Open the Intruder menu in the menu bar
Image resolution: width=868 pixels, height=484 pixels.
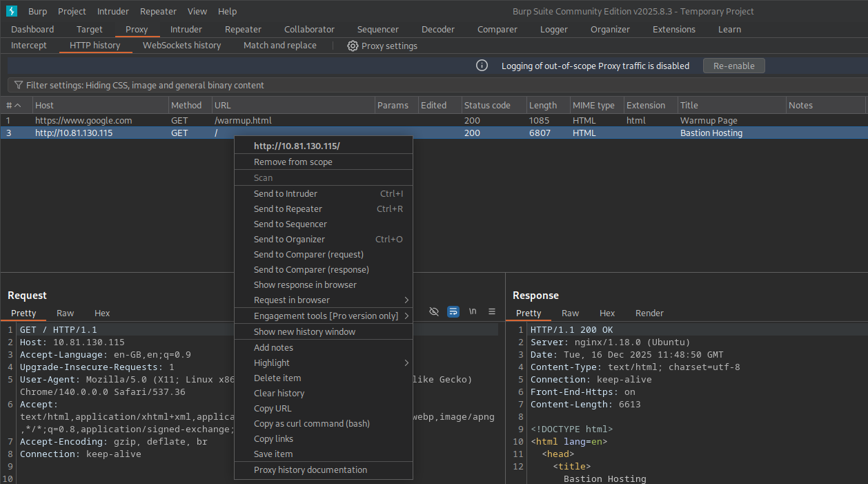pos(112,11)
